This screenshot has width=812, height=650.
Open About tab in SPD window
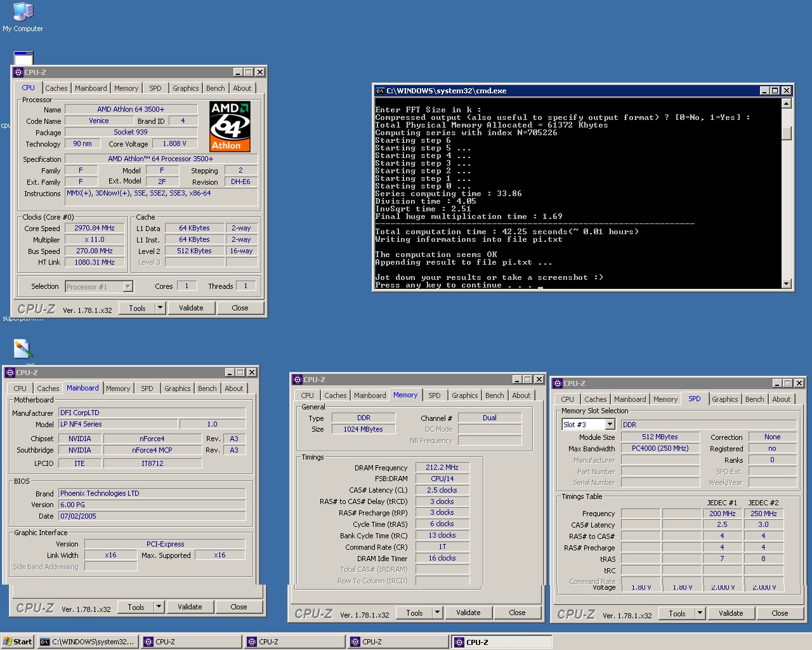pos(782,399)
